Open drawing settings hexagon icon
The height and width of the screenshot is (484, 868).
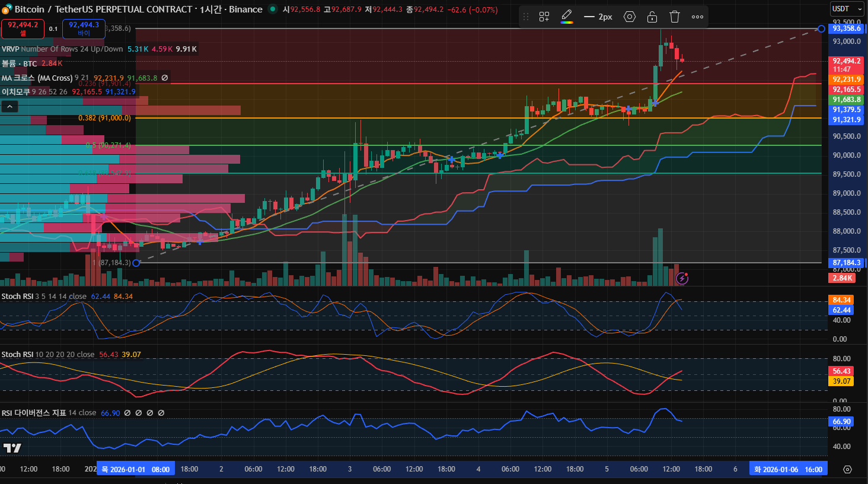(630, 17)
